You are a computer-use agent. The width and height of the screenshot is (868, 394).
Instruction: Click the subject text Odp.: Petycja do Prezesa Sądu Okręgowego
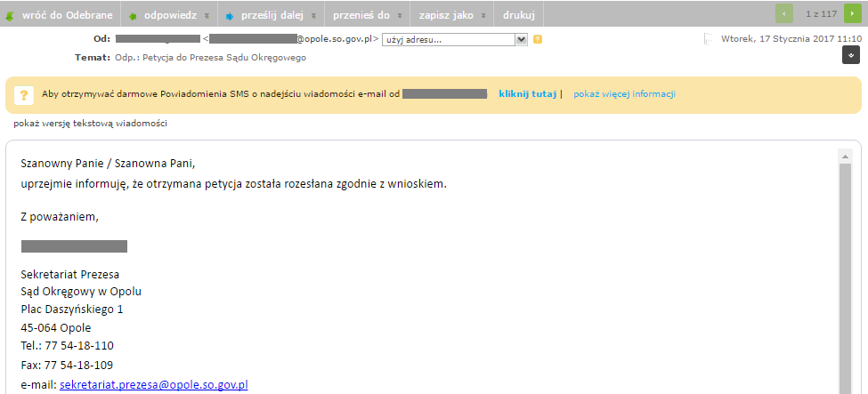click(210, 58)
